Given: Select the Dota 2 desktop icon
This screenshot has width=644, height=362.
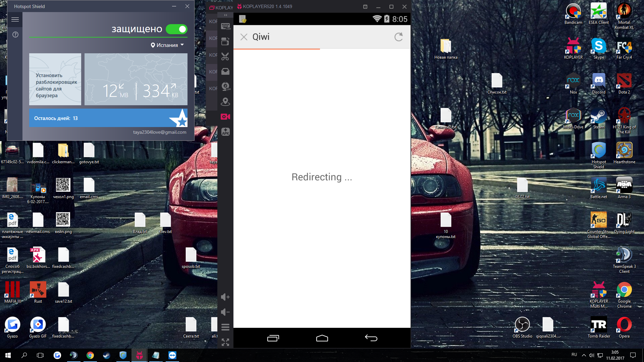Looking at the screenshot, I should pyautogui.click(x=624, y=83).
